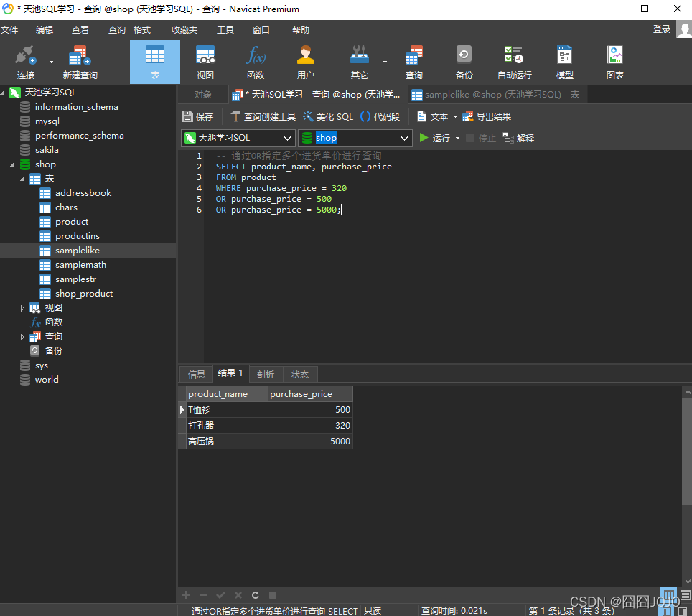The width and height of the screenshot is (692, 616).
Task: Click the results vertical scrollbar
Action: pos(687,450)
